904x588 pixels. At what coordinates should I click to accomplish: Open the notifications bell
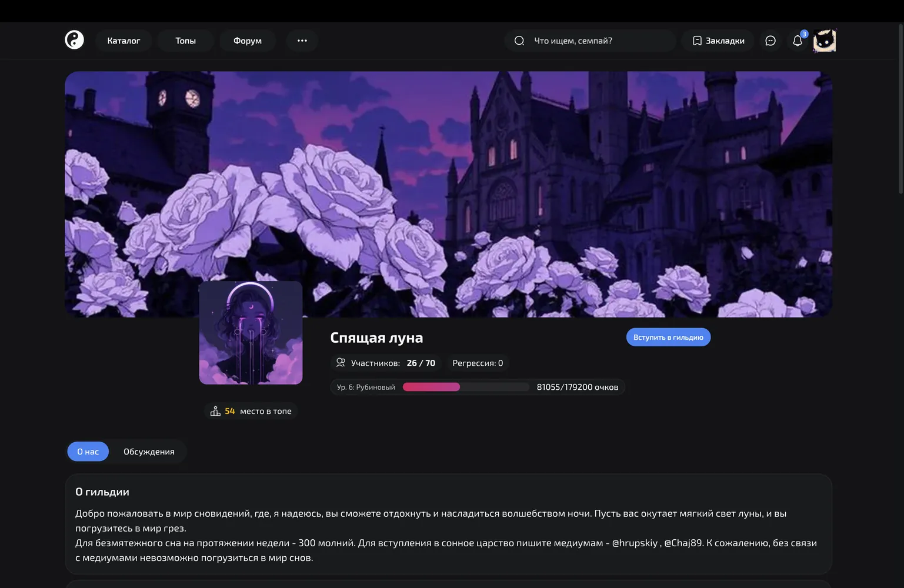pyautogui.click(x=798, y=41)
